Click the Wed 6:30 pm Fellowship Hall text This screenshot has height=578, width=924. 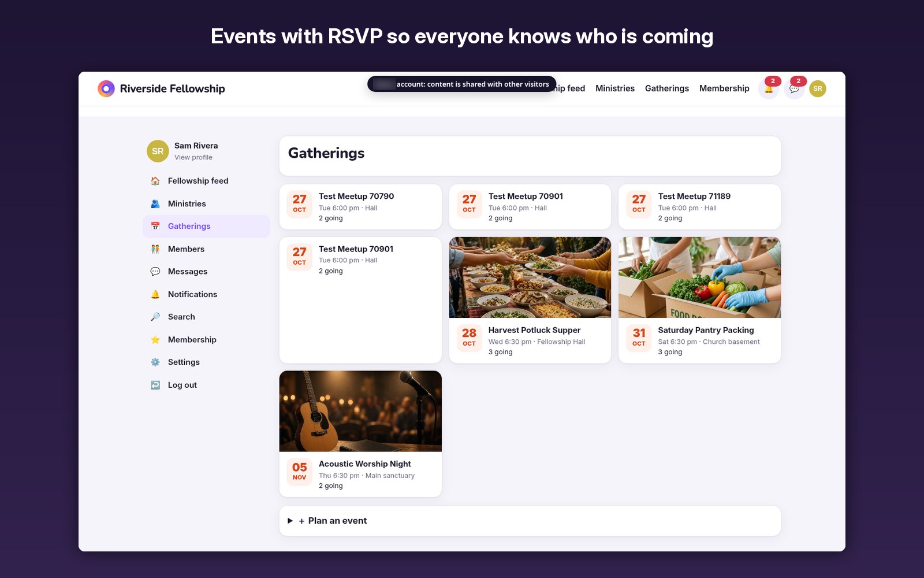(x=536, y=342)
